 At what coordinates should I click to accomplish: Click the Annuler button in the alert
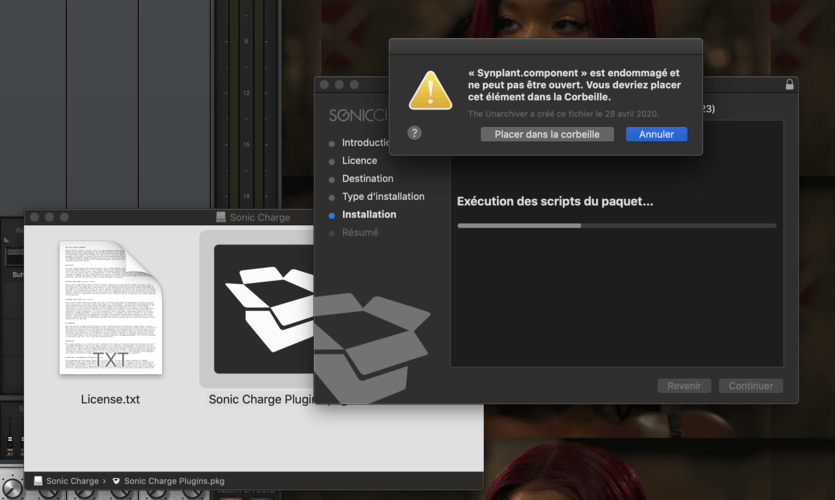pos(656,134)
